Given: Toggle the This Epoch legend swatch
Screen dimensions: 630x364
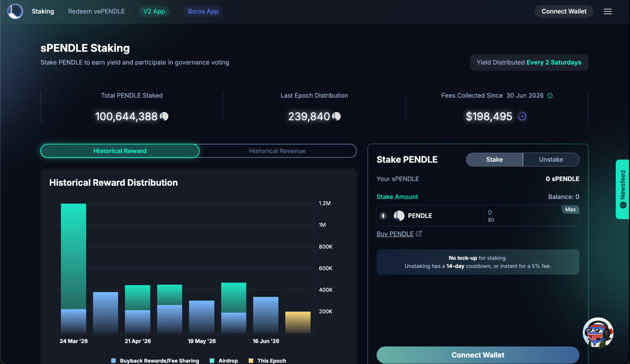Looking at the screenshot, I should (251, 361).
